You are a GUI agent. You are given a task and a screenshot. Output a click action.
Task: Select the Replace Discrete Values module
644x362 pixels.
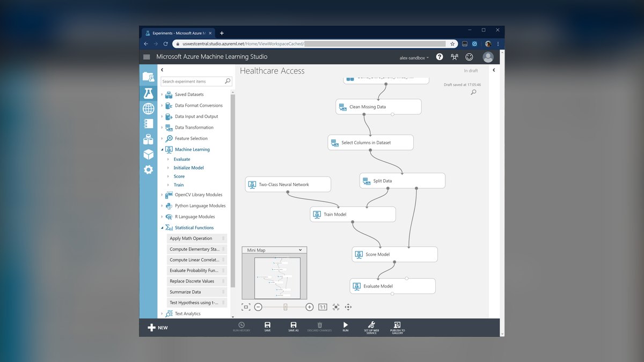click(197, 282)
